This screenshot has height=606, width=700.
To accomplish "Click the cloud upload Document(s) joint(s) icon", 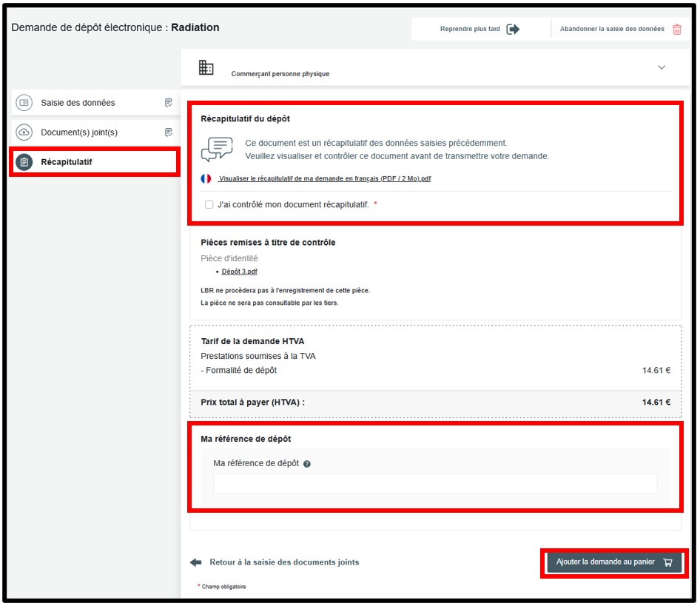I will pyautogui.click(x=24, y=132).
